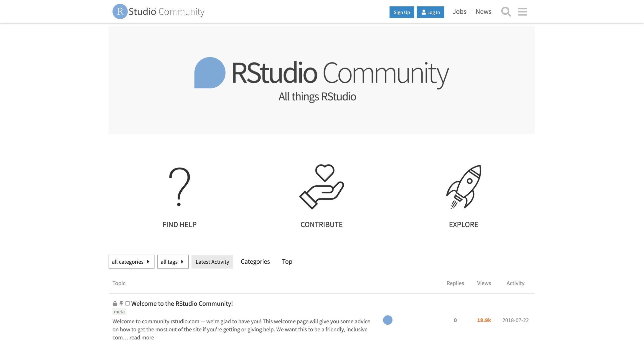The image size is (644, 345).
Task: Expand the all tags dropdown
Action: coord(173,262)
